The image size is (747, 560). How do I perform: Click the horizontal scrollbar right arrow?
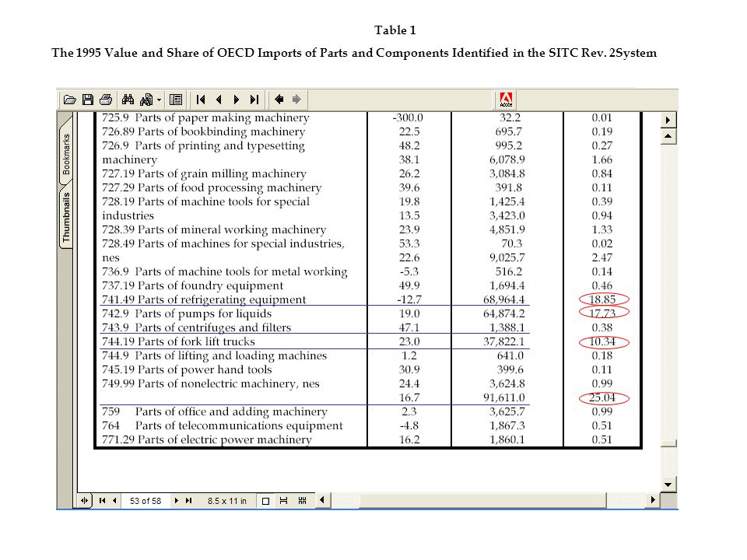coord(652,500)
